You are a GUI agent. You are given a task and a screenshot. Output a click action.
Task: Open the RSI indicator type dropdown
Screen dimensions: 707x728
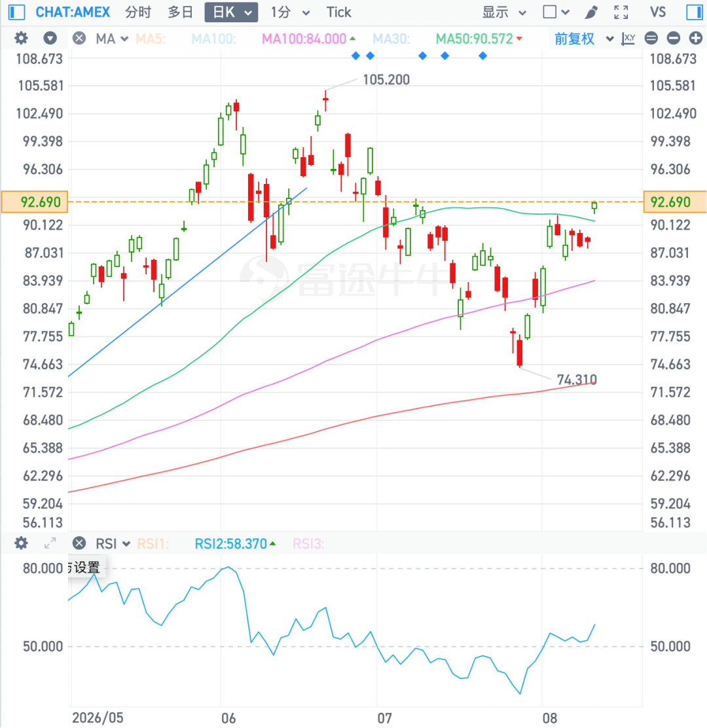tap(113, 543)
